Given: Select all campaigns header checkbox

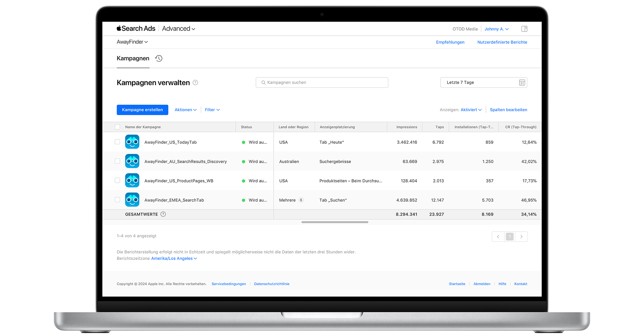Looking at the screenshot, I should (117, 127).
